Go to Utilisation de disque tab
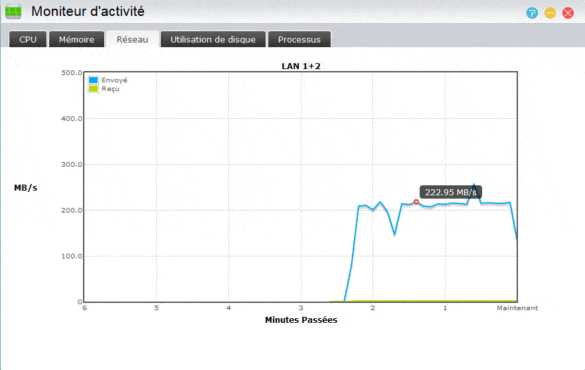585x370 pixels. [213, 39]
